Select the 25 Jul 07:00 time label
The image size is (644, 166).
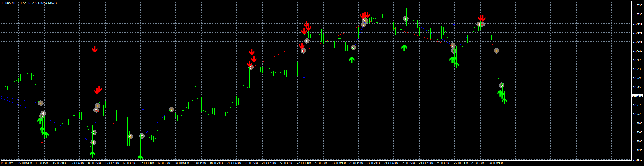pyautogui.click(x=443, y=163)
